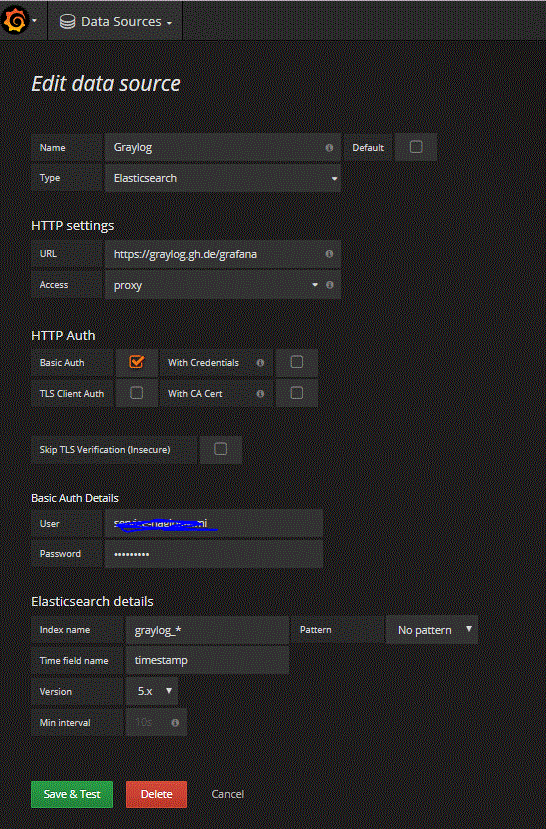
Task: Show info tooltip in the Name field
Action: [329, 148]
